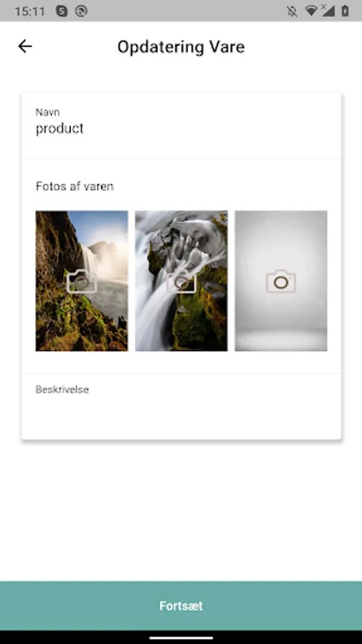Tap the cellular signal status icon
Image resolution: width=362 pixels, height=644 pixels.
tap(328, 11)
